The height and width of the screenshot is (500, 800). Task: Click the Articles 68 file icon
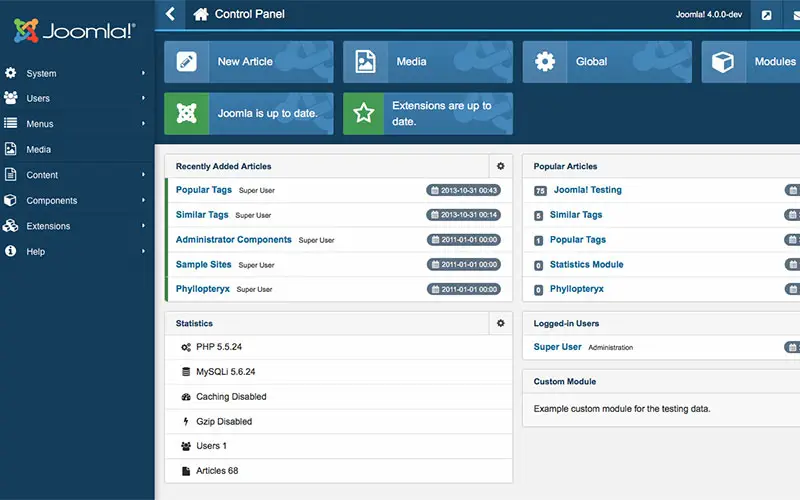tap(186, 471)
